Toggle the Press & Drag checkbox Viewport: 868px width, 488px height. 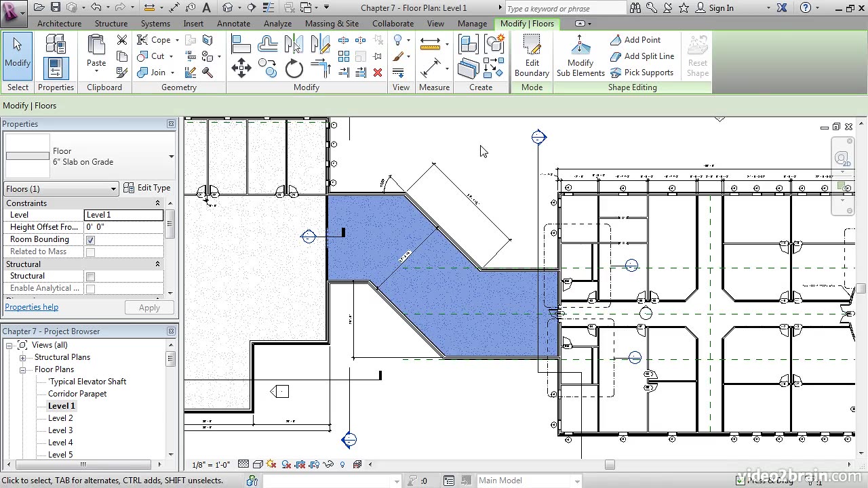pos(740,481)
